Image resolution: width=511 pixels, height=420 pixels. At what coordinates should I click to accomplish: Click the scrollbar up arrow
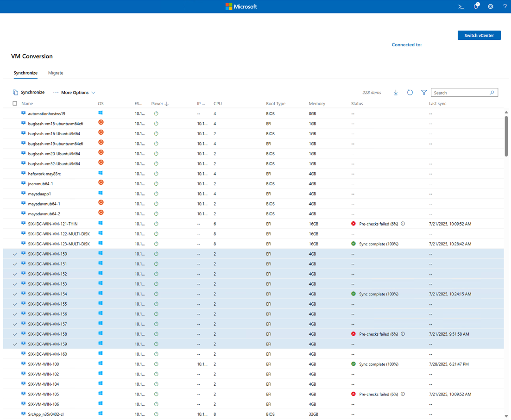(506, 112)
